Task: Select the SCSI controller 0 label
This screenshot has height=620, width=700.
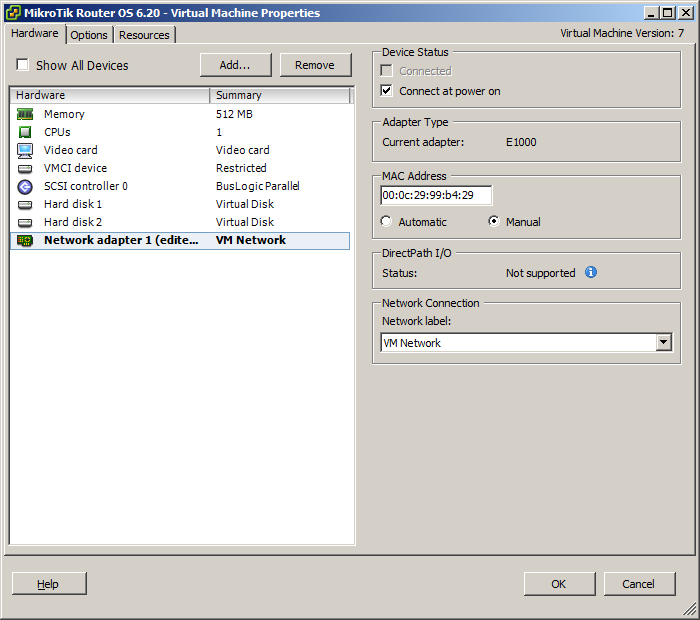Action: 86,186
